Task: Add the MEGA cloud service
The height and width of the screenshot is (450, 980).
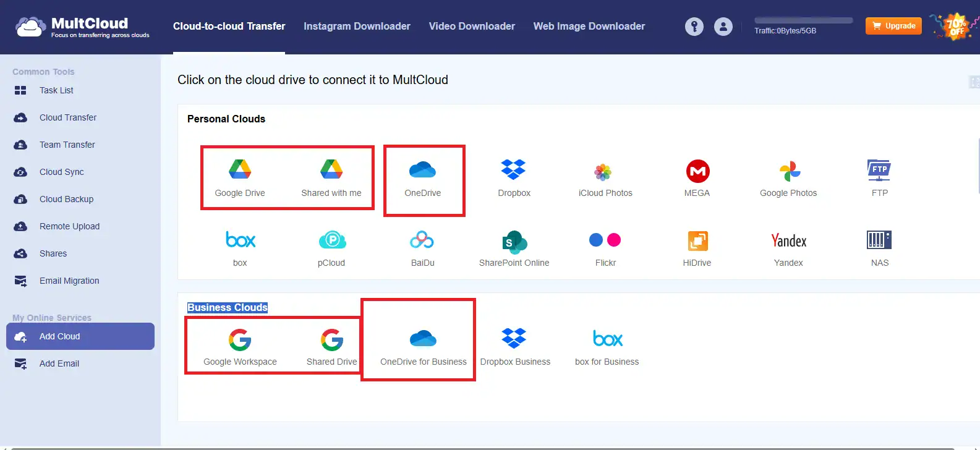Action: click(x=697, y=171)
